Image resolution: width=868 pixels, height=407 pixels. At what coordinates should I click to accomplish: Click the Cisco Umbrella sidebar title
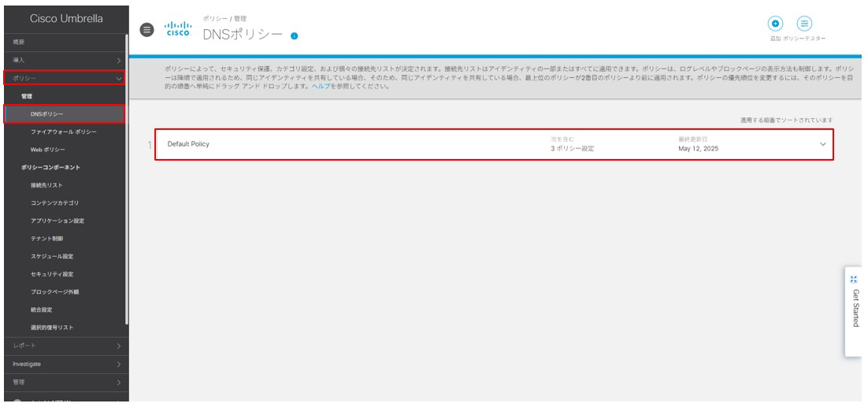66,19
